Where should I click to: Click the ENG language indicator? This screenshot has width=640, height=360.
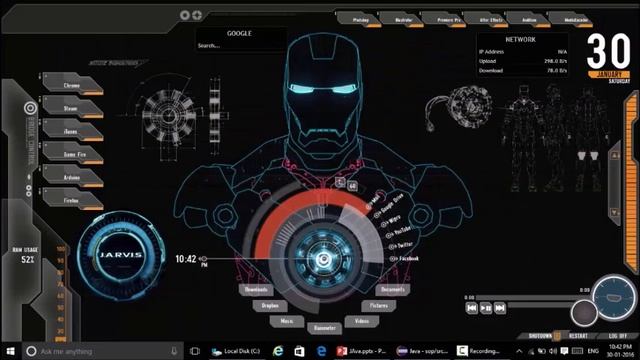tap(593, 351)
